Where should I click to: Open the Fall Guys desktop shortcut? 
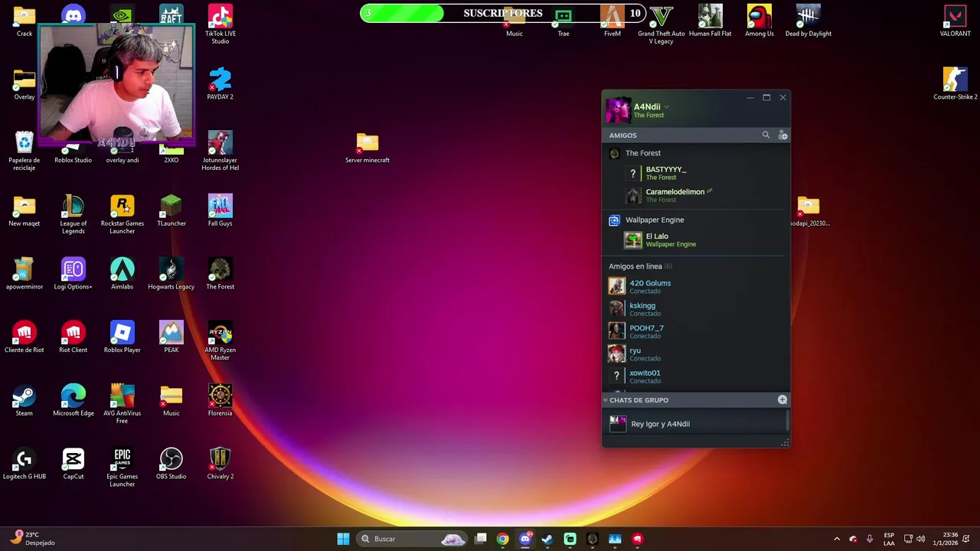click(x=220, y=210)
